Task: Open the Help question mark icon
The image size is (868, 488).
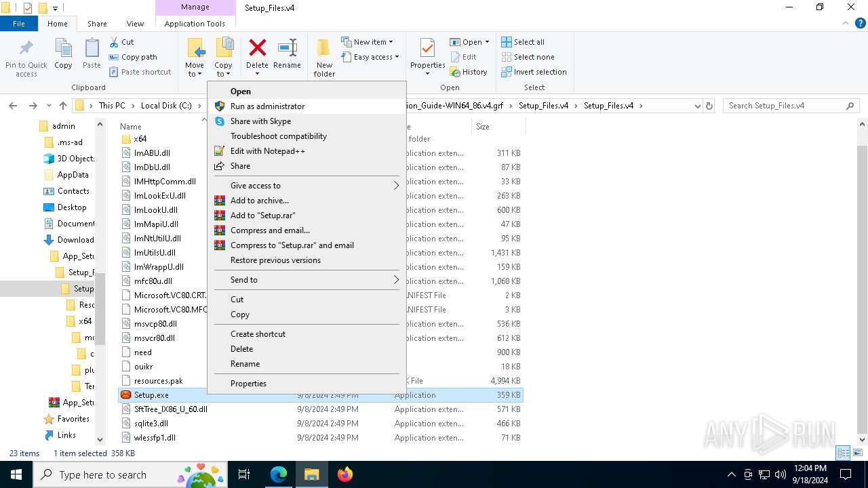Action: tap(861, 23)
